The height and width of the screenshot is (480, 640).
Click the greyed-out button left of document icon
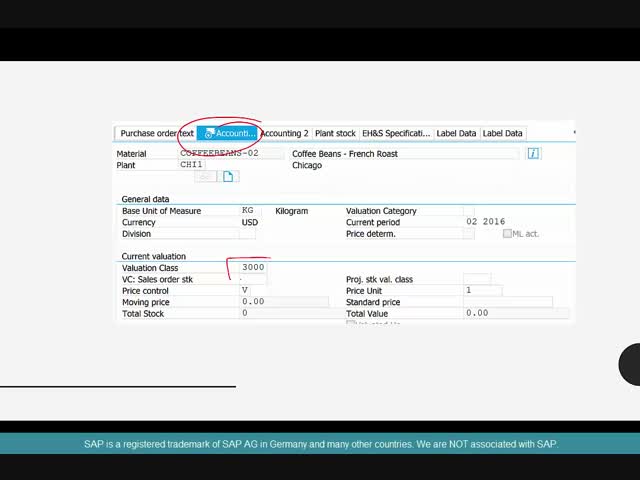[205, 177]
